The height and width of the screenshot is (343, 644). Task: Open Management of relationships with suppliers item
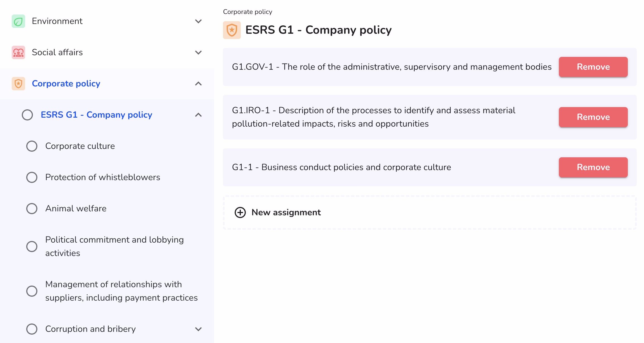[121, 291]
